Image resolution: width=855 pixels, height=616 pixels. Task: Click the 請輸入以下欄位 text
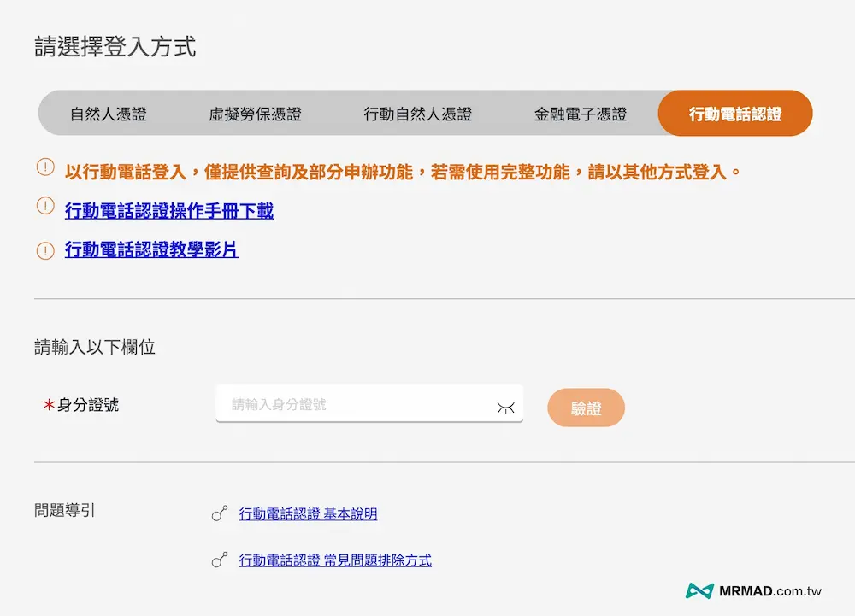(x=95, y=347)
